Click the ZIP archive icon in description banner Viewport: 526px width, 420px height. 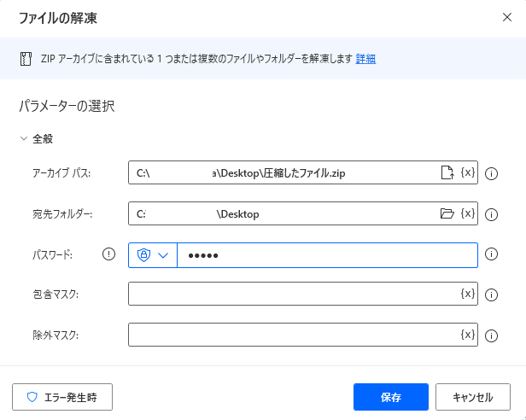pyautogui.click(x=26, y=59)
